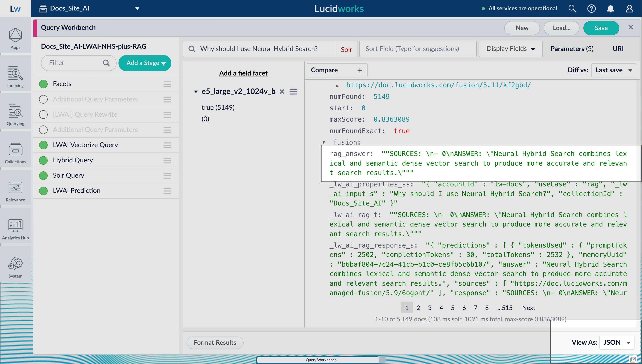
Task: Click the Load... button
Action: click(561, 28)
